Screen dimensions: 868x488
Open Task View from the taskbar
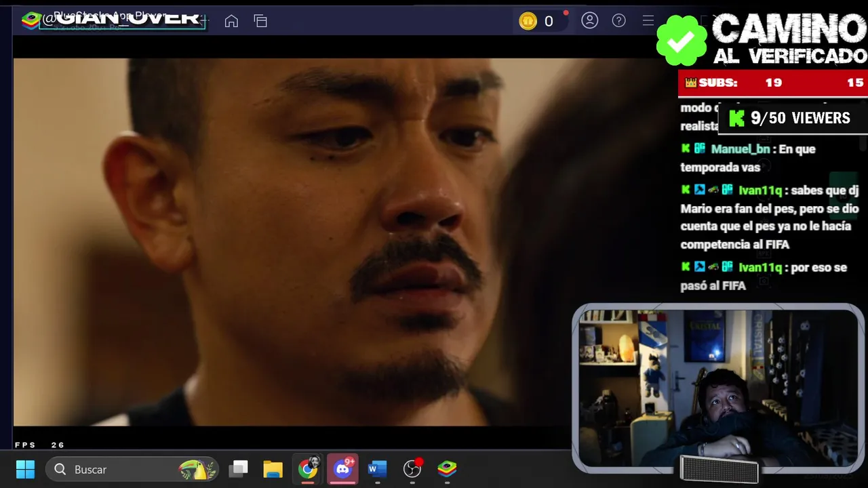(x=238, y=469)
